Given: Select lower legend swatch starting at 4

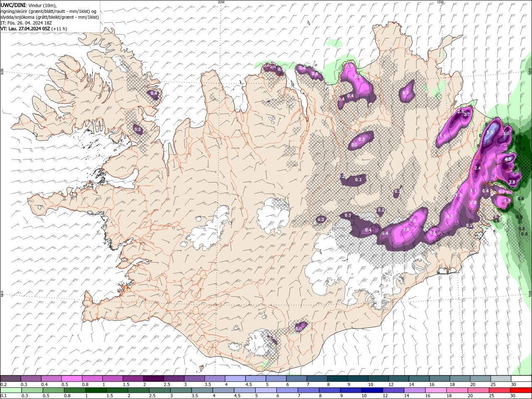Looking at the screenshot, I should tap(224, 390).
